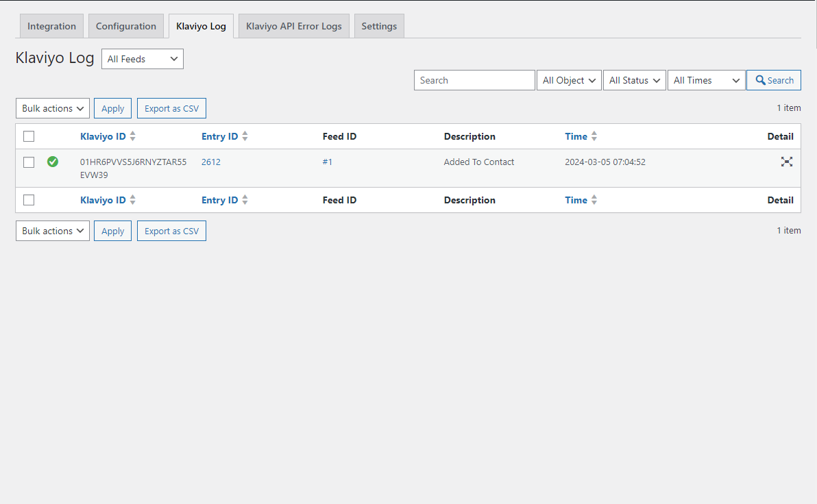Viewport: 817px width, 504px height.
Task: Sort by Entry ID arrows in footer row
Action: [245, 200]
